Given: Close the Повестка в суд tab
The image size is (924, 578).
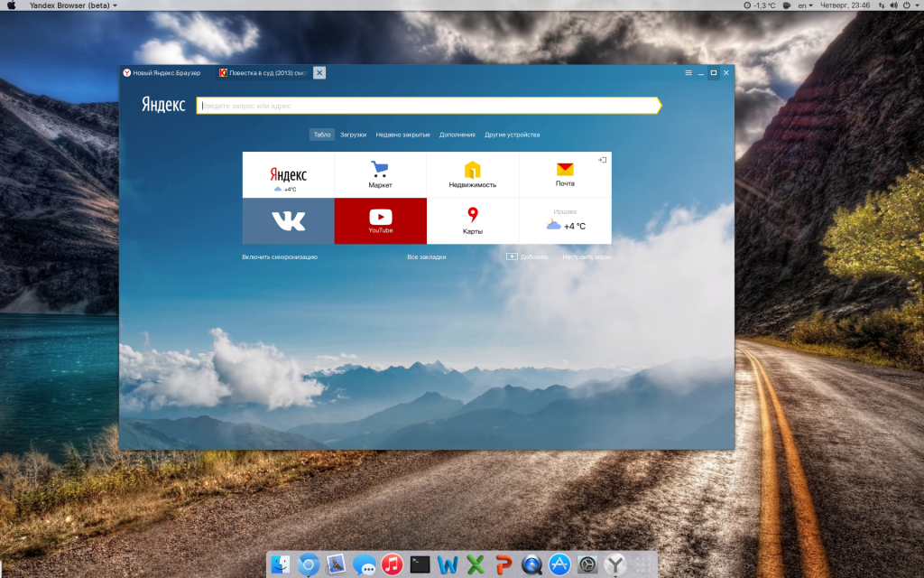Looking at the screenshot, I should [x=319, y=72].
